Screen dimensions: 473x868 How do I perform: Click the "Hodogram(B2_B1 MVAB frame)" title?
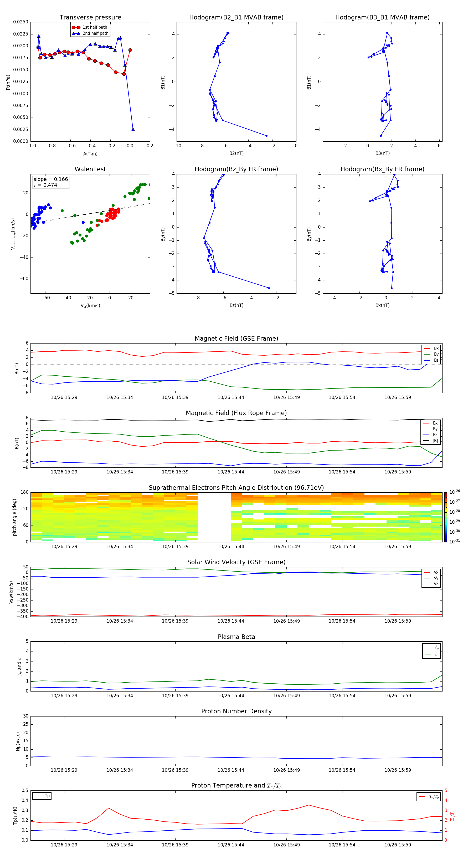pos(236,18)
